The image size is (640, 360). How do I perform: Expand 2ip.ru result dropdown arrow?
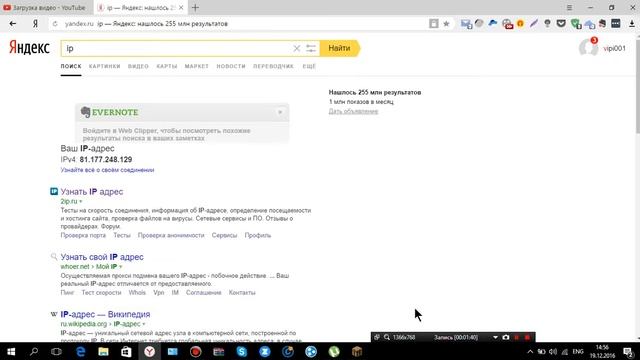pyautogui.click(x=80, y=202)
